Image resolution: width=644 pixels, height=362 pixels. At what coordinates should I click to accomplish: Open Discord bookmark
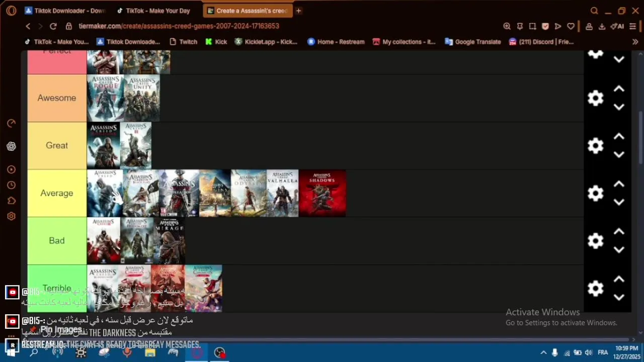(541, 42)
